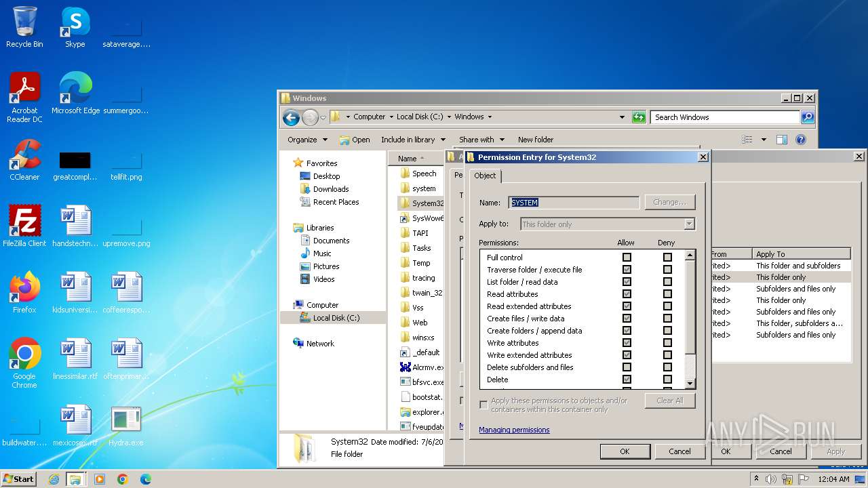868x488 pixels.
Task: Check Deny for Traverse folder / execute file
Action: pyautogui.click(x=667, y=270)
